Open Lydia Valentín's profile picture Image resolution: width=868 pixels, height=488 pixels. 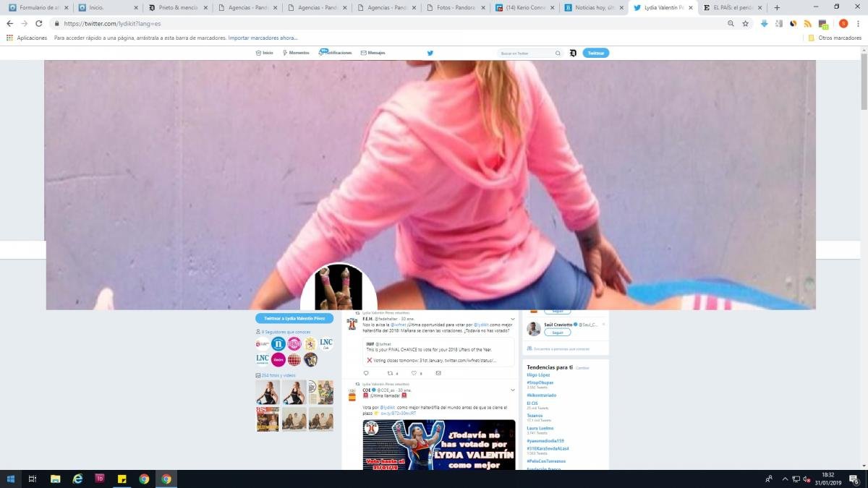click(x=339, y=287)
